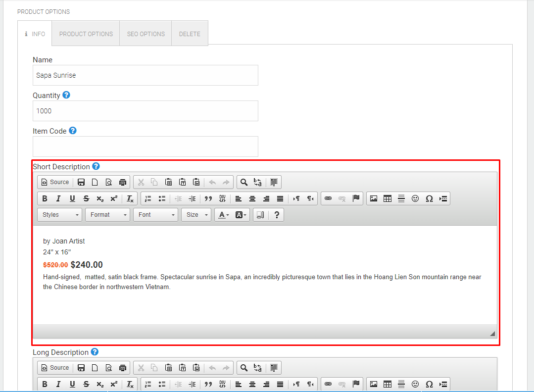Open text color picker in Short Description

(x=223, y=215)
